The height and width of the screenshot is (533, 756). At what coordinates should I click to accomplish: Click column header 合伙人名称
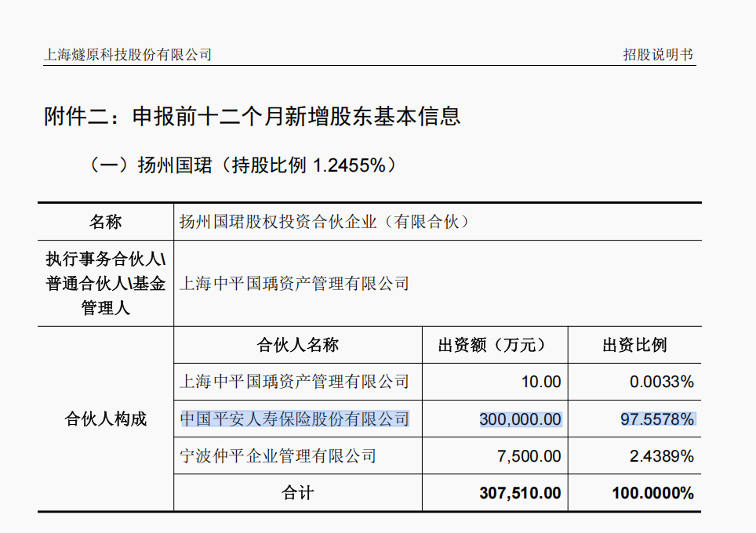pyautogui.click(x=298, y=345)
